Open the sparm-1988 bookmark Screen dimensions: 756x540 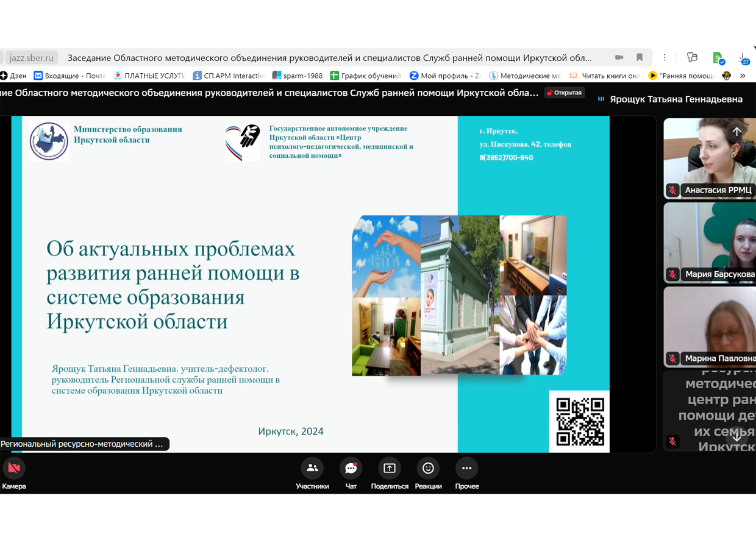coord(298,76)
